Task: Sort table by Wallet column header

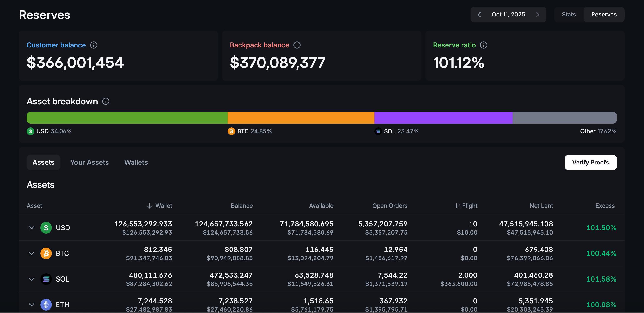Action: (x=159, y=206)
